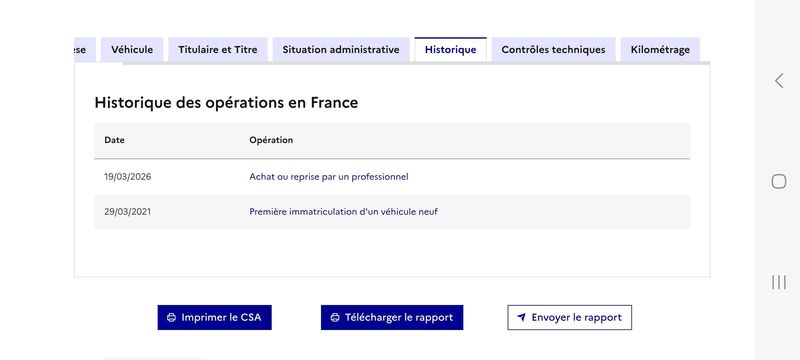Click the Imprimer le CSA button
800x360 pixels.
pyautogui.click(x=214, y=318)
